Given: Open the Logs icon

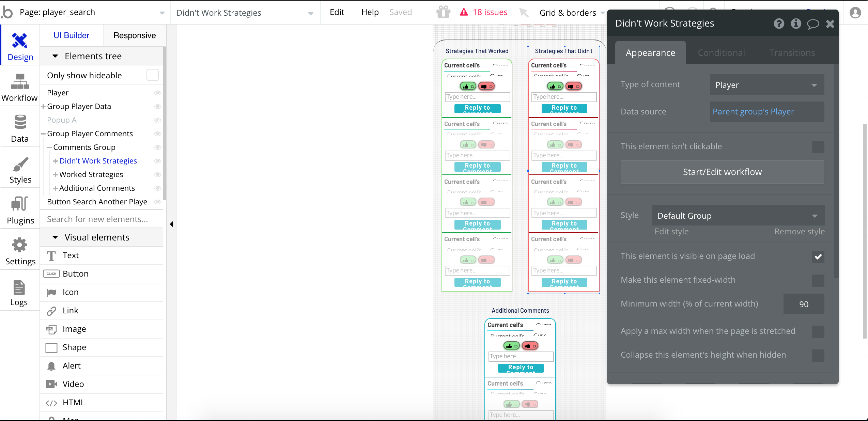Looking at the screenshot, I should coord(19,288).
